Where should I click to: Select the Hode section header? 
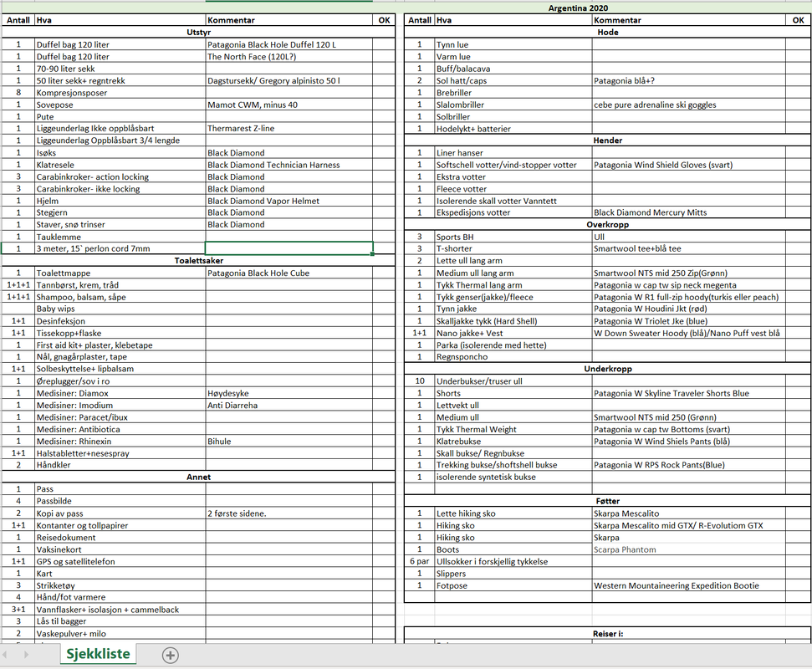pyautogui.click(x=607, y=32)
